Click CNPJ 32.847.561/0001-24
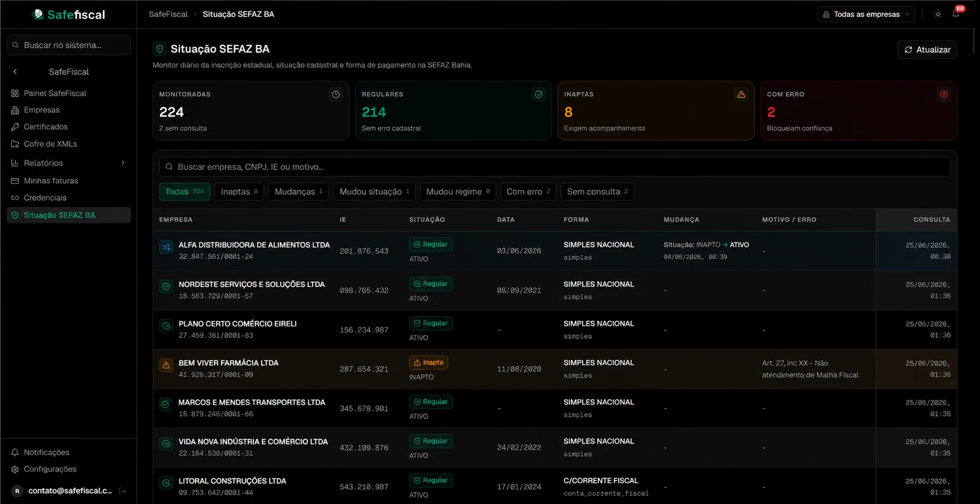 (x=216, y=257)
